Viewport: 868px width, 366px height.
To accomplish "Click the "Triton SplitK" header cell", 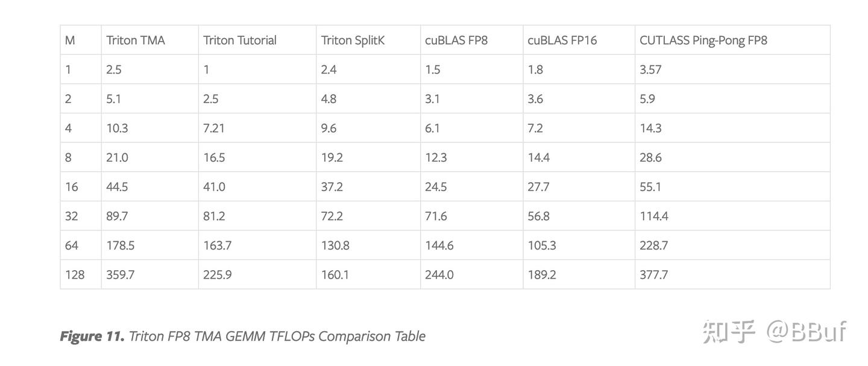I will tap(353, 40).
